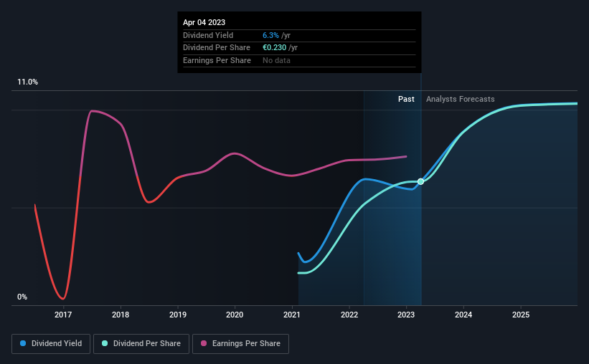Click the 2019 x-axis label
Image resolution: width=589 pixels, height=364 pixels.
click(178, 315)
